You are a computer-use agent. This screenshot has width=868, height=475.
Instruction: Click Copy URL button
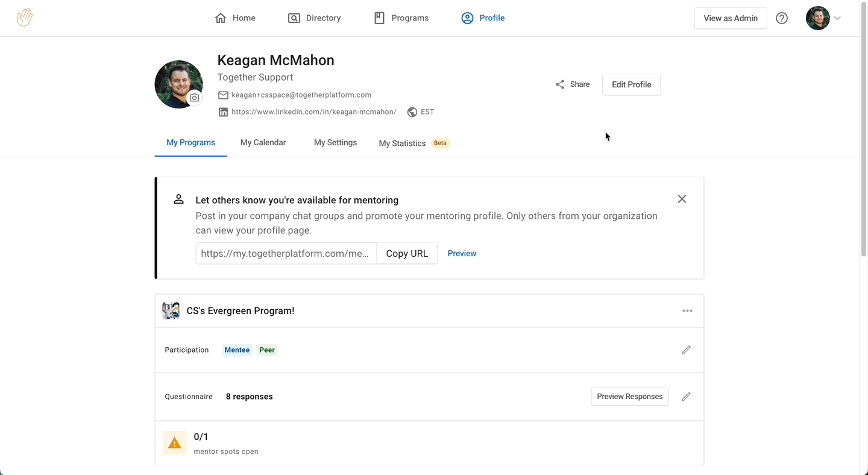pyautogui.click(x=407, y=254)
